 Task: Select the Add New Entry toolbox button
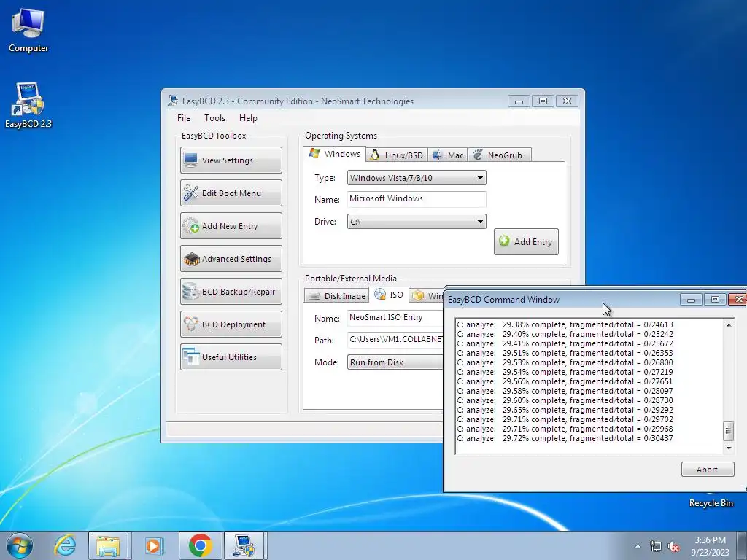[231, 226]
